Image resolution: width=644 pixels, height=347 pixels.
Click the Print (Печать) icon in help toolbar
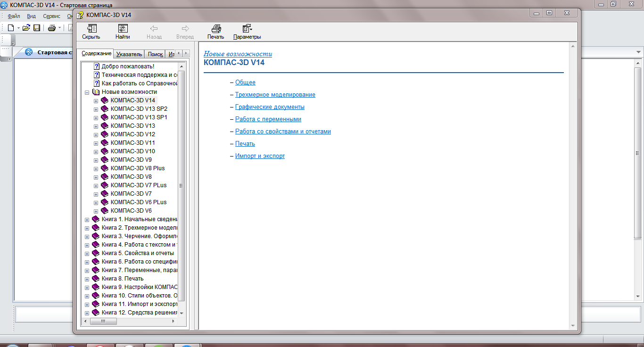click(x=215, y=32)
